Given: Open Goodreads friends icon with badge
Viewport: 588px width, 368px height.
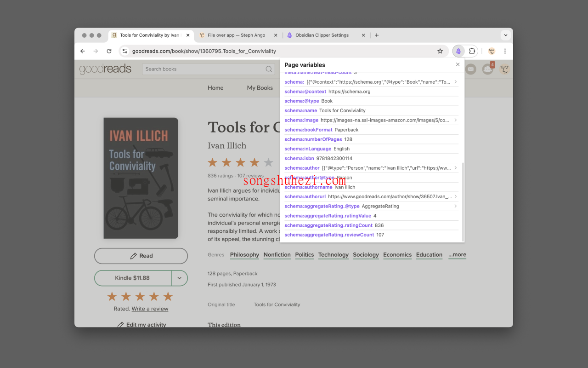Looking at the screenshot, I should (x=488, y=69).
